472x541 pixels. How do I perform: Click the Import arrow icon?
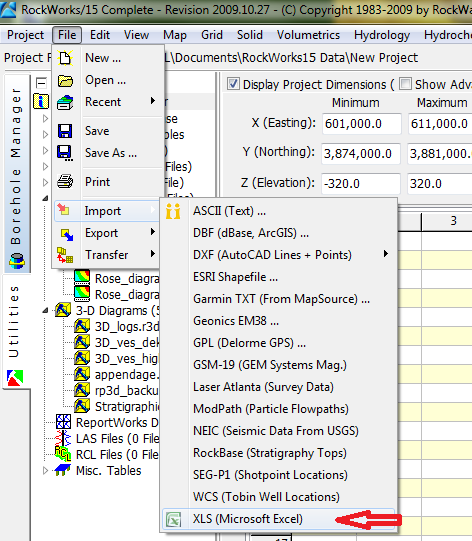(64, 209)
